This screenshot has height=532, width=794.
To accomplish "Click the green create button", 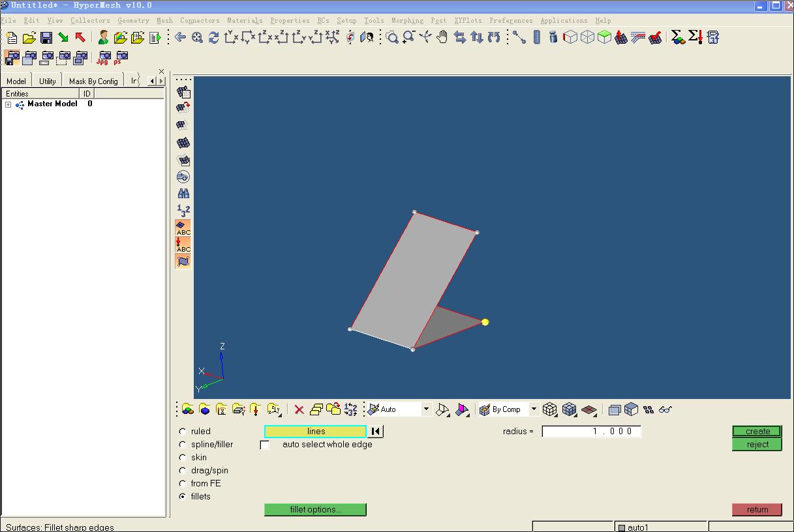I will point(757,431).
